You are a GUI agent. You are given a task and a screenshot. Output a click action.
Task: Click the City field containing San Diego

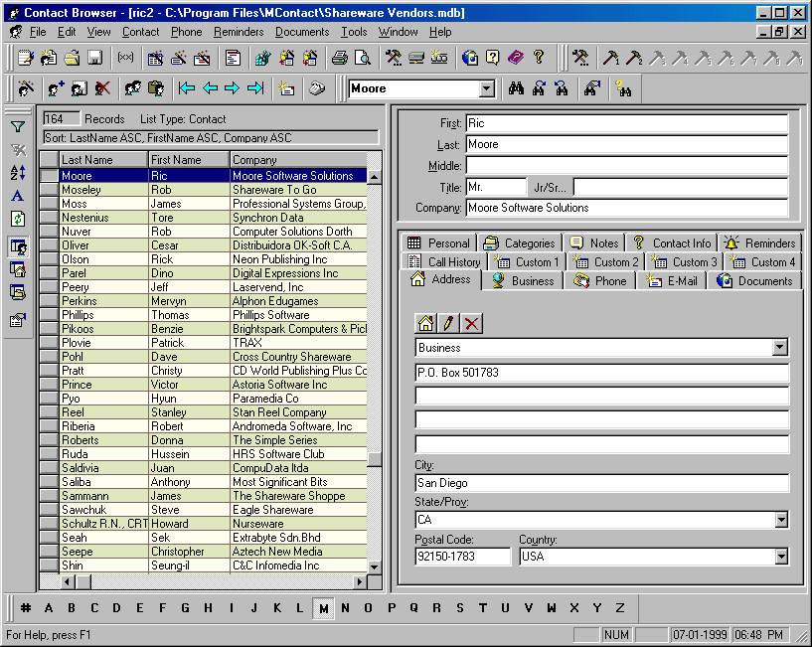coord(601,483)
